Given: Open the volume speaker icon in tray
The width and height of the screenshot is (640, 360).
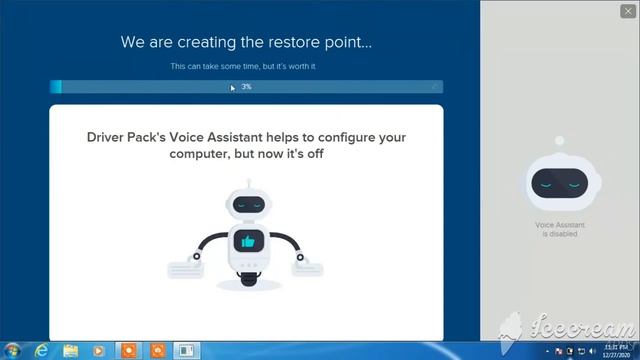Looking at the screenshot, I should [x=592, y=351].
